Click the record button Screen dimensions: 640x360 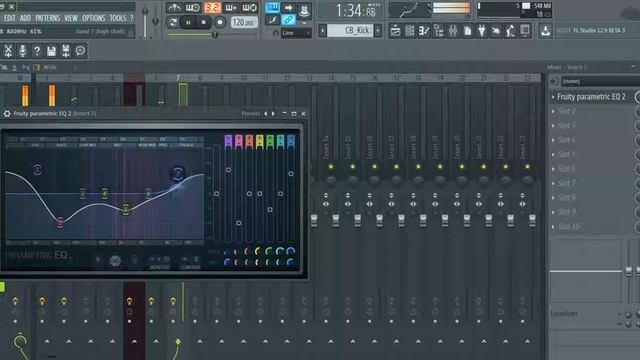coord(220,22)
